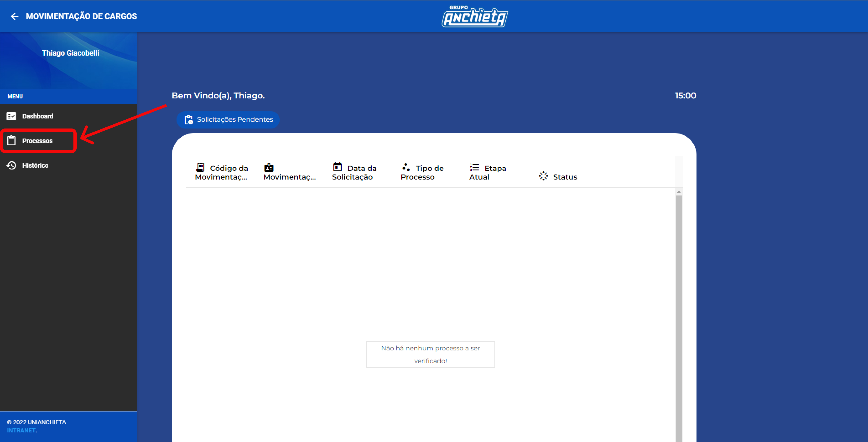Image resolution: width=868 pixels, height=442 pixels.
Task: Click the table scrollbar up arrow
Action: point(679,192)
